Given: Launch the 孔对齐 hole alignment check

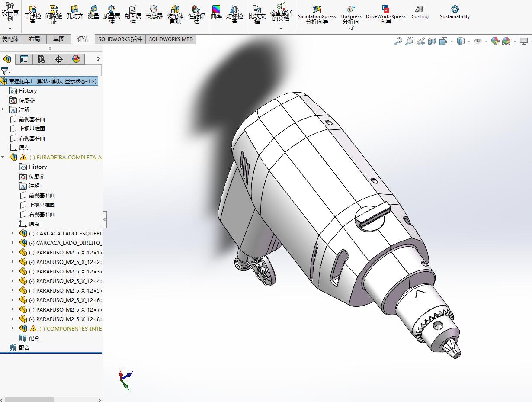Looking at the screenshot, I should tap(75, 12).
